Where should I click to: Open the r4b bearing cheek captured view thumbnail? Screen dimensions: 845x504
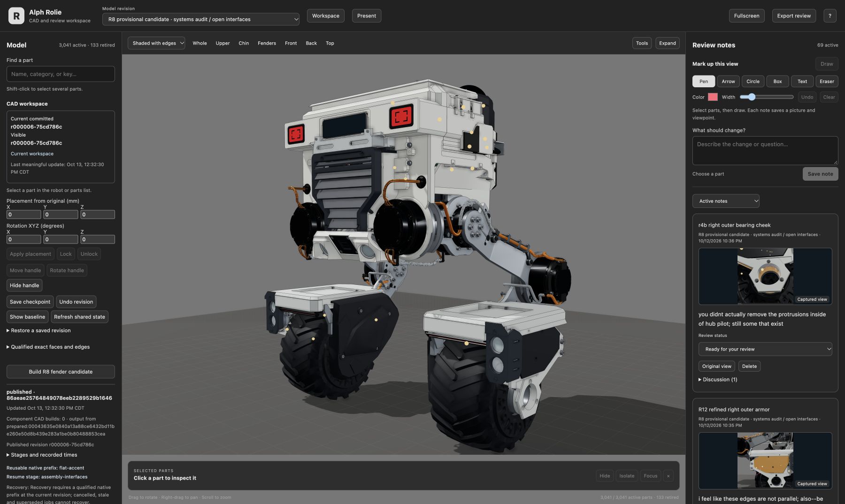(x=765, y=276)
